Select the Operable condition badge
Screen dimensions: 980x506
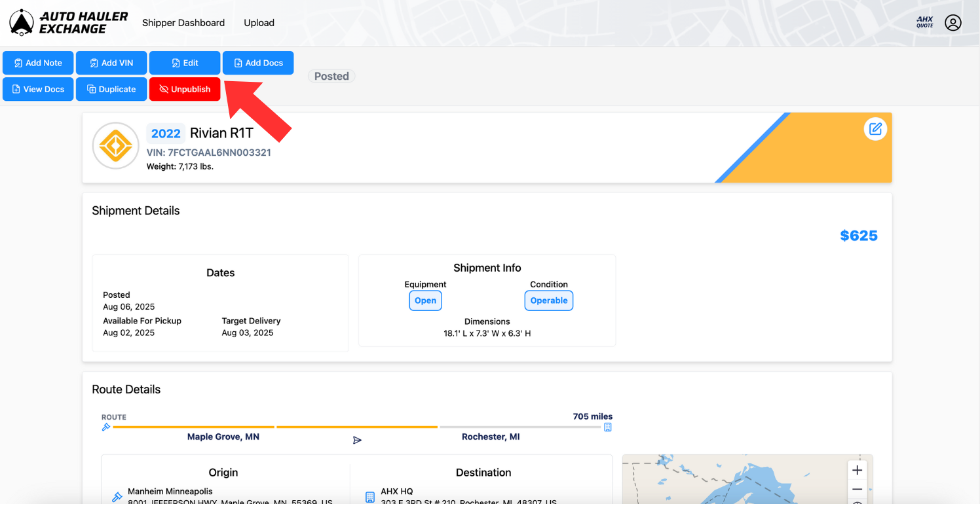coord(549,300)
